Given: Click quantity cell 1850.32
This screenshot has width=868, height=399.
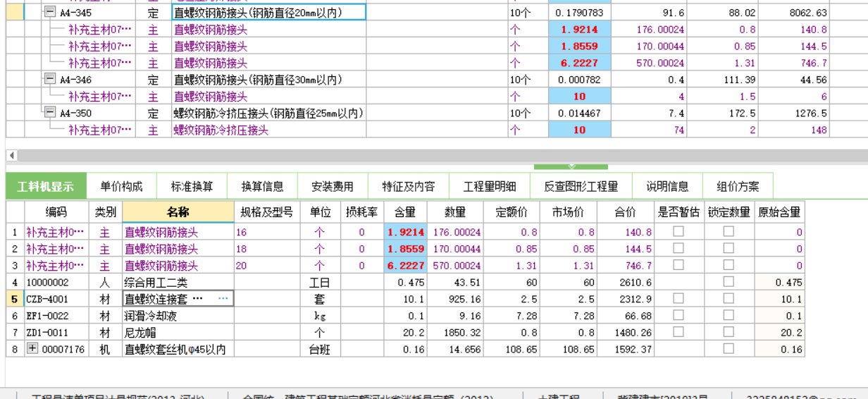Looking at the screenshot, I should (455, 333).
